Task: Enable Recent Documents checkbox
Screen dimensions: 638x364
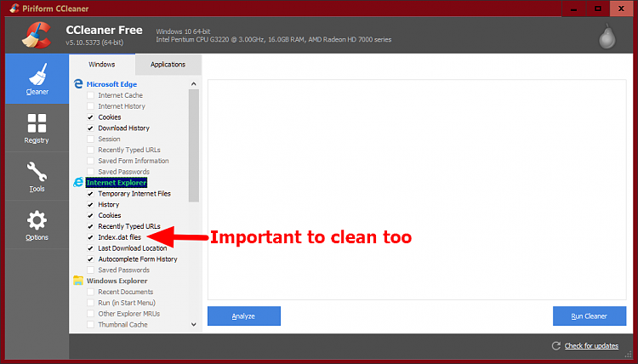Action: click(90, 292)
